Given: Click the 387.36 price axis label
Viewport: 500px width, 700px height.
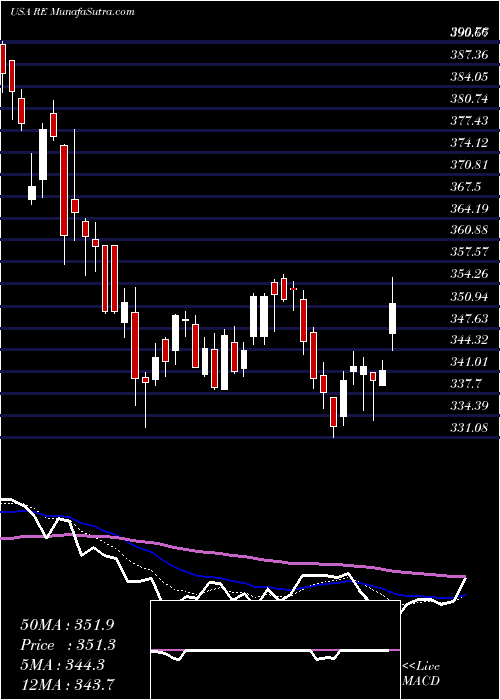Looking at the screenshot, I should point(469,55).
